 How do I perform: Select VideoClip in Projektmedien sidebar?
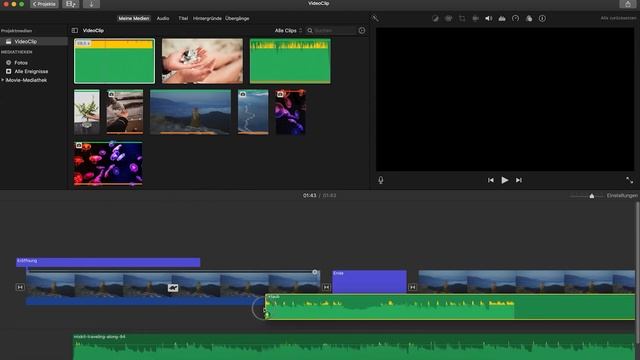click(33, 42)
